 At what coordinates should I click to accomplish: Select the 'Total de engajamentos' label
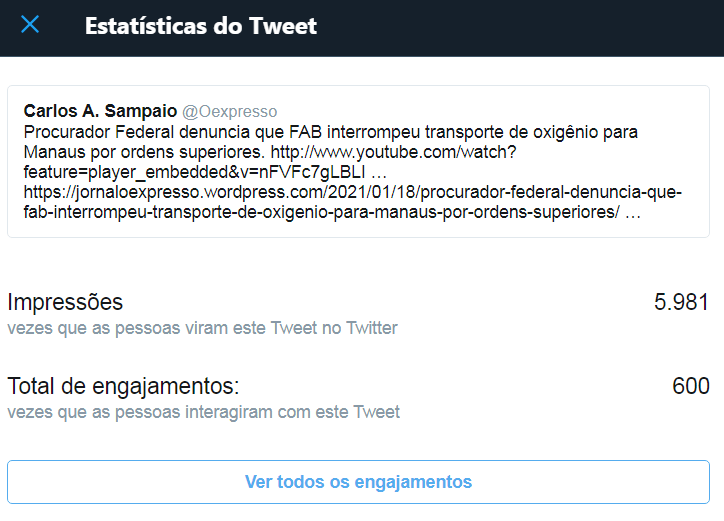pyautogui.click(x=123, y=386)
